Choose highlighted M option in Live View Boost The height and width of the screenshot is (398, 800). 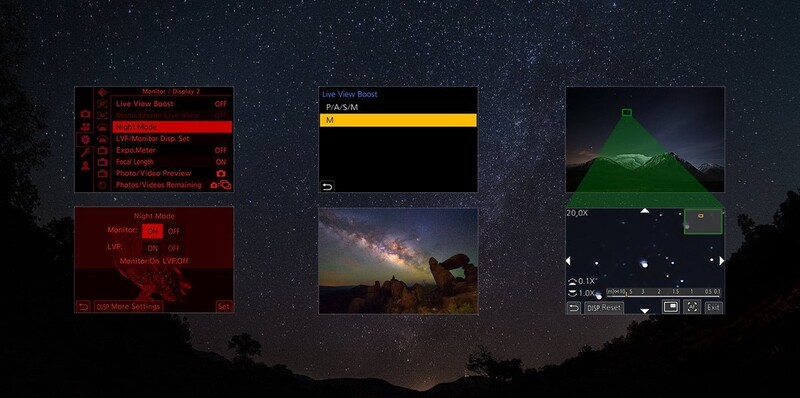(x=398, y=120)
